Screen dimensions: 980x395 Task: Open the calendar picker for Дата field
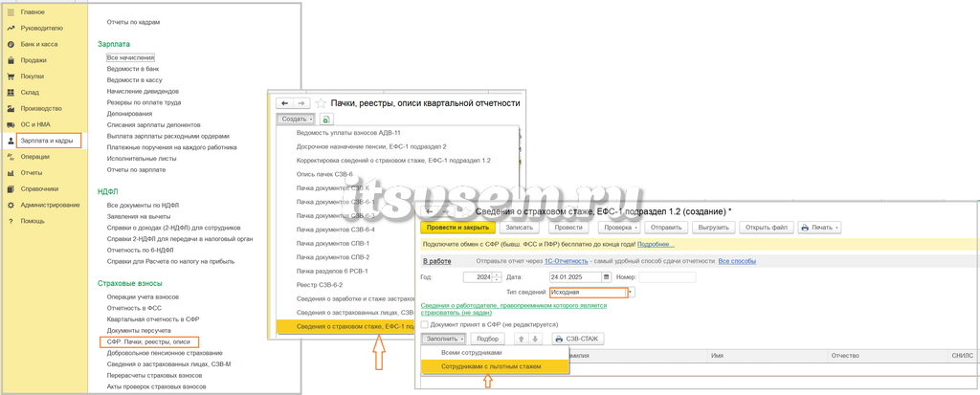[x=606, y=276]
